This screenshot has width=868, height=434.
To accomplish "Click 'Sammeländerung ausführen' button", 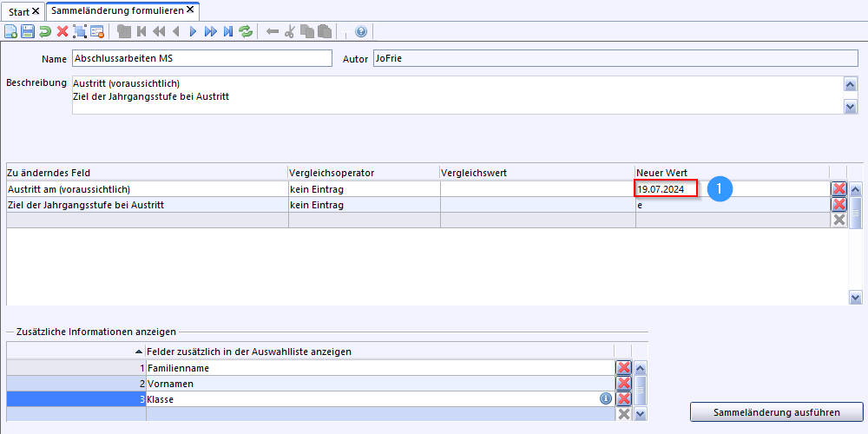I will [776, 411].
